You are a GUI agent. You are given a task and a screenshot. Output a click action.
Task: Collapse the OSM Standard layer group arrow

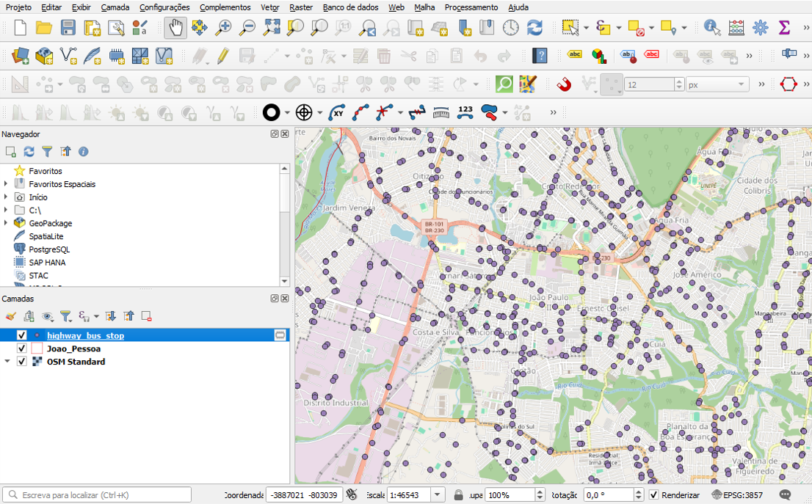pyautogui.click(x=7, y=362)
